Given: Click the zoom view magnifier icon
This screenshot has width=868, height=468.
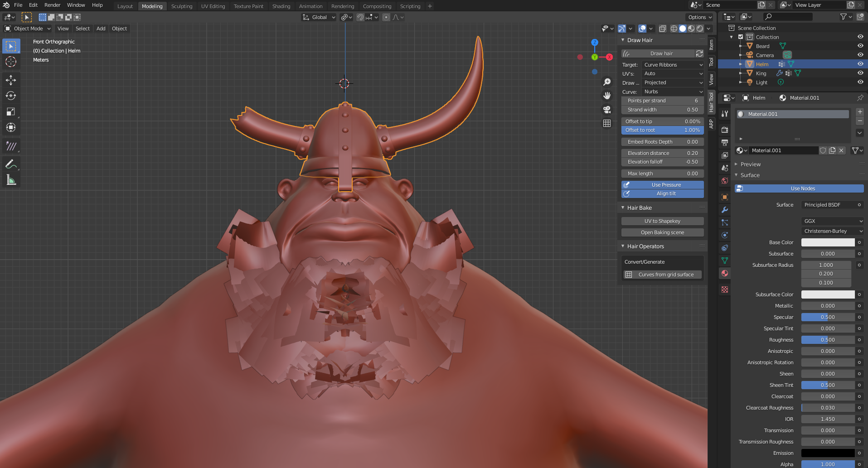Looking at the screenshot, I should tap(607, 82).
